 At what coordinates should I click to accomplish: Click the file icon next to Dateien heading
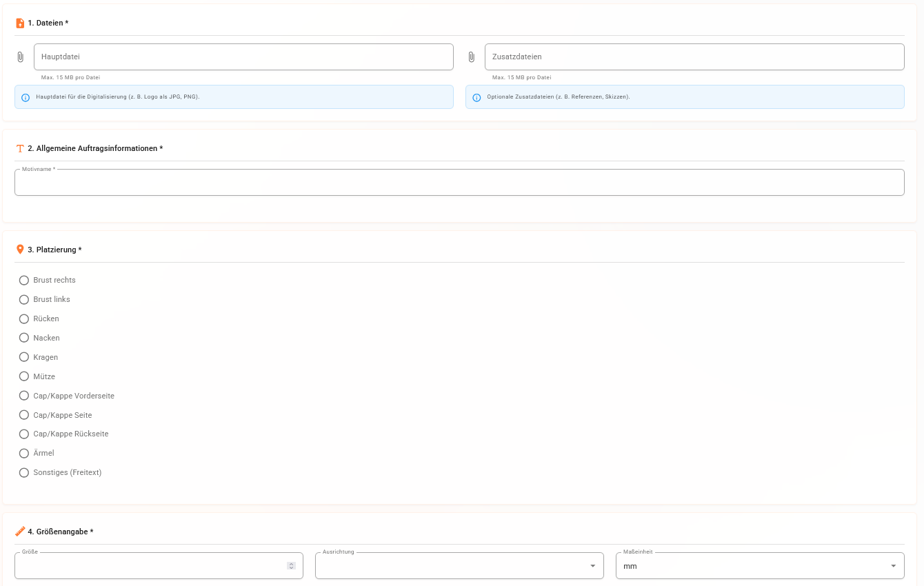click(20, 23)
